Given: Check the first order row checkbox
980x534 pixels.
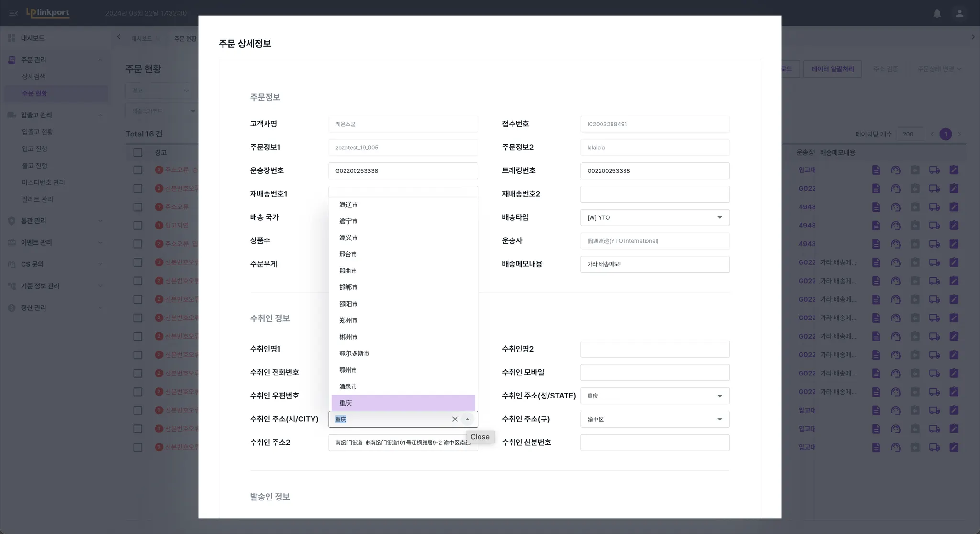Looking at the screenshot, I should tap(138, 170).
